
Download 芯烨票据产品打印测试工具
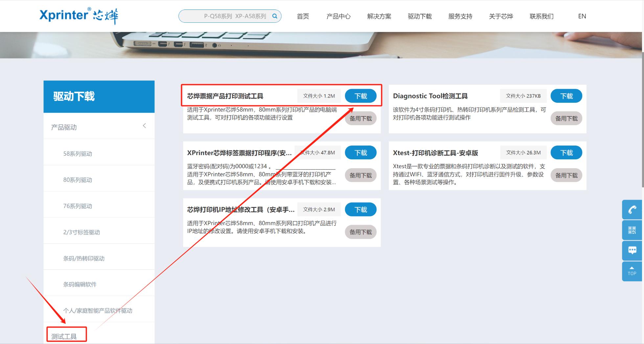(360, 96)
